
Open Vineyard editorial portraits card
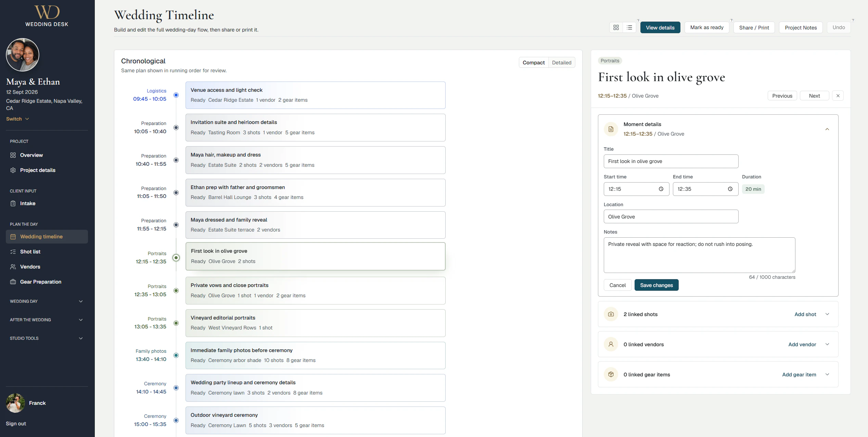coord(315,323)
